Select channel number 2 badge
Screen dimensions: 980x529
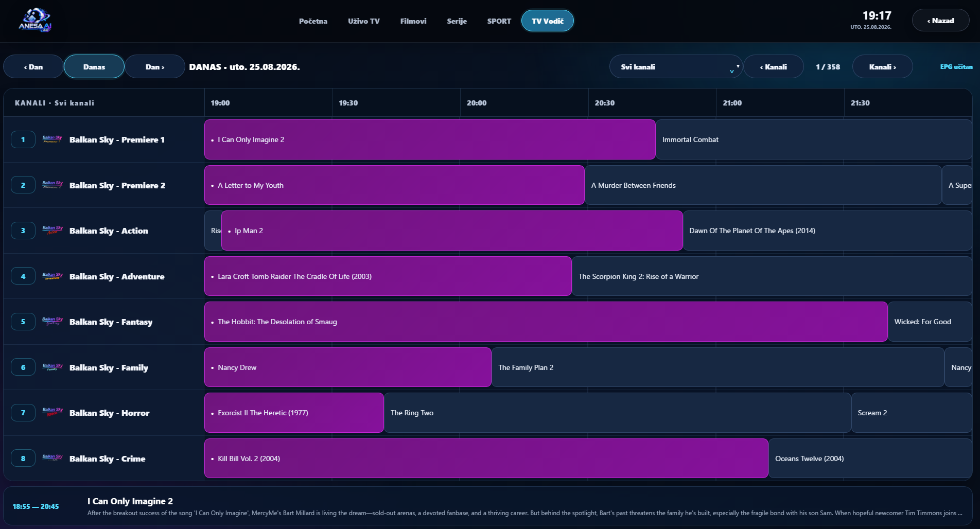23,185
